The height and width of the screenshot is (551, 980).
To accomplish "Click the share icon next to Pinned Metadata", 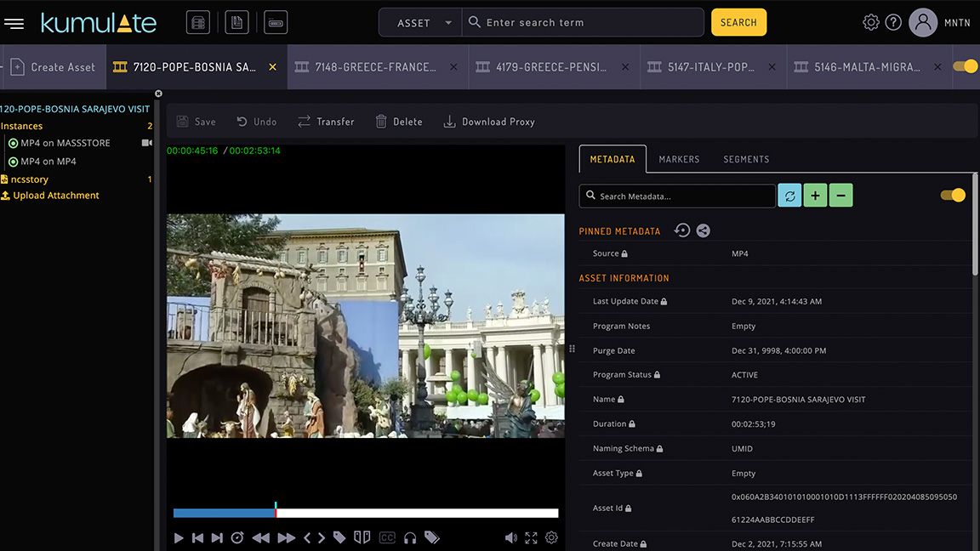I will tap(703, 230).
